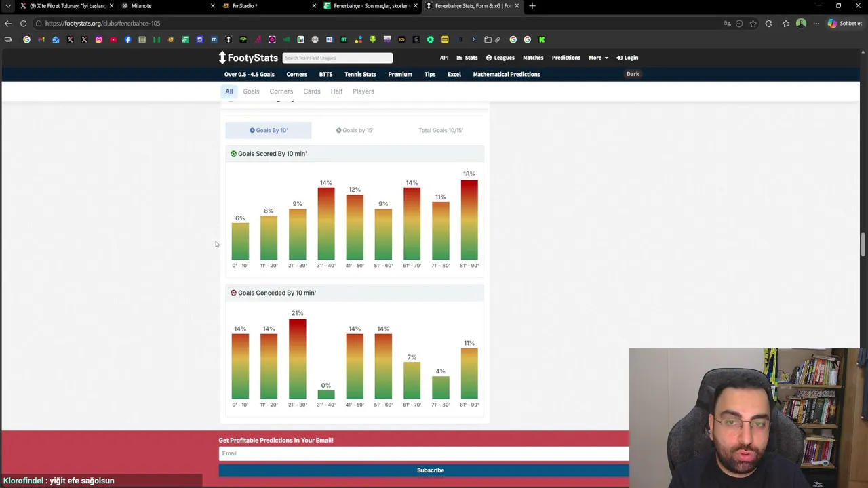Open the Tips link

point(430,74)
